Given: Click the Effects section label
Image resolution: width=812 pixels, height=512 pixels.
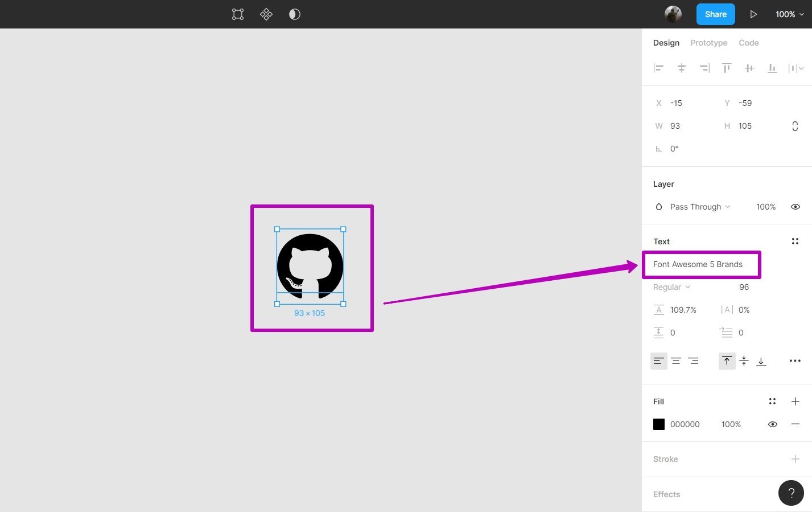Looking at the screenshot, I should coord(666,494).
